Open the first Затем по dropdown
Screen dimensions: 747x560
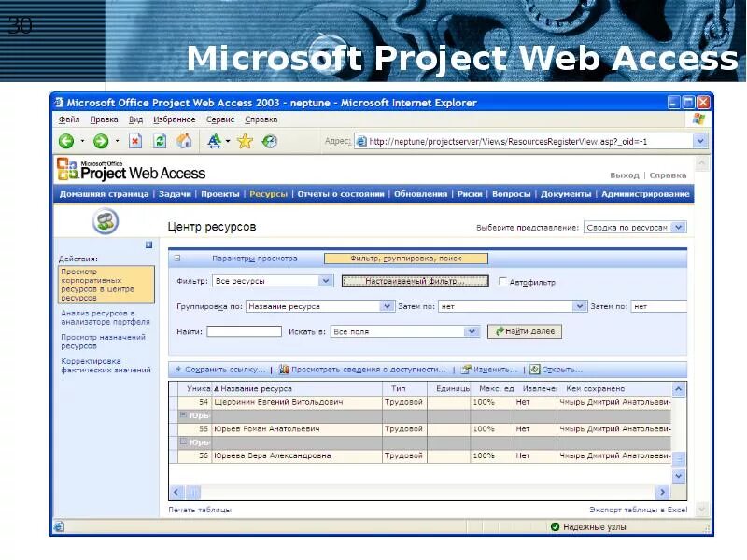[579, 306]
